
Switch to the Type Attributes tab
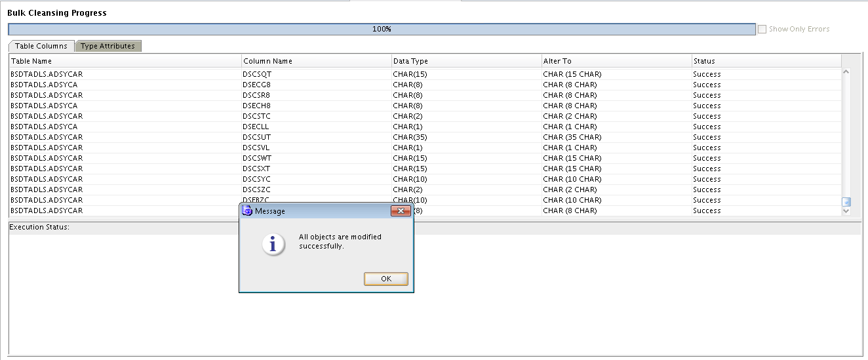[108, 46]
